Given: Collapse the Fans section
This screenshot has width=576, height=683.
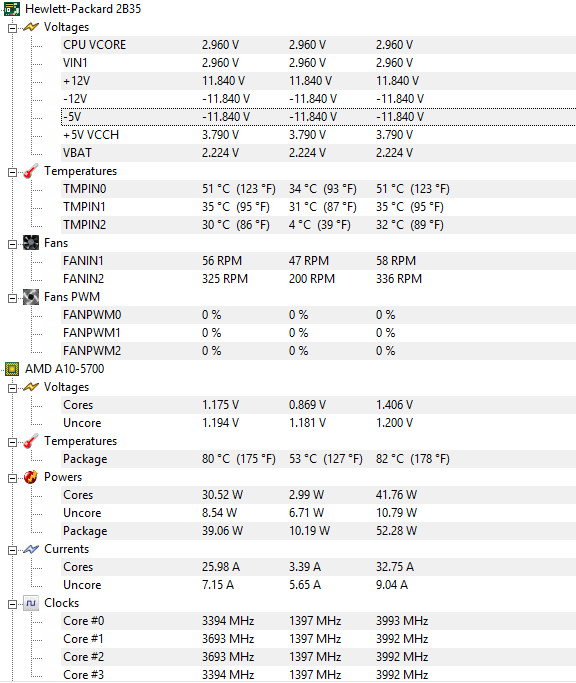Looking at the screenshot, I should [12, 244].
